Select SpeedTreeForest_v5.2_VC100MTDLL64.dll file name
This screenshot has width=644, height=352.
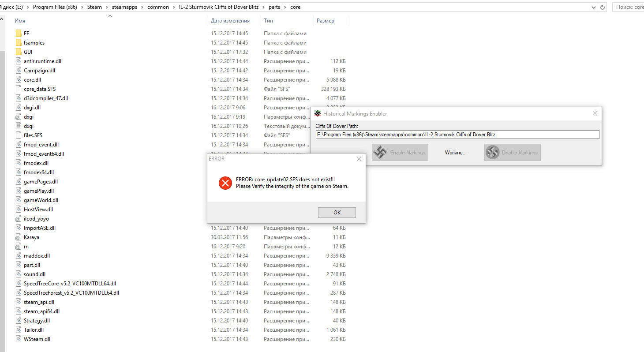71,293
